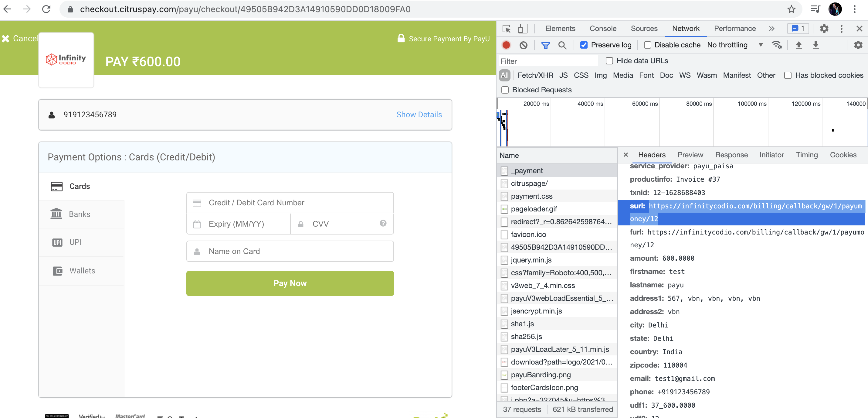The image size is (868, 418).
Task: Click Show Details link
Action: (419, 114)
